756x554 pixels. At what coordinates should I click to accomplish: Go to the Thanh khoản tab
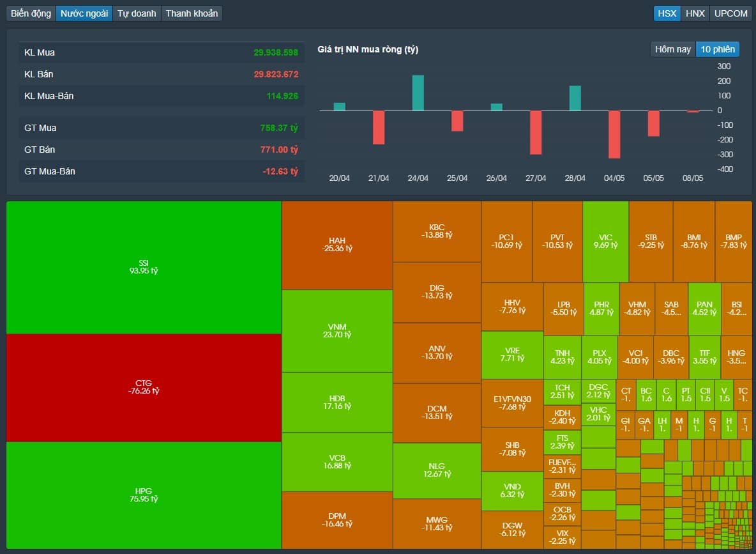[192, 13]
